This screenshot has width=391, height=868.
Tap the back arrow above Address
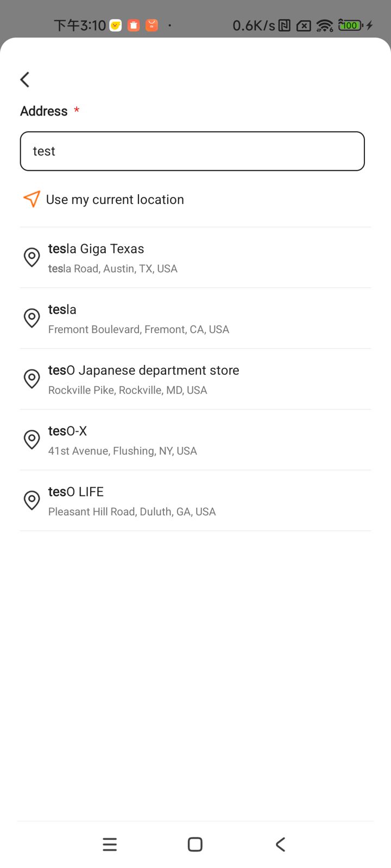[25, 80]
